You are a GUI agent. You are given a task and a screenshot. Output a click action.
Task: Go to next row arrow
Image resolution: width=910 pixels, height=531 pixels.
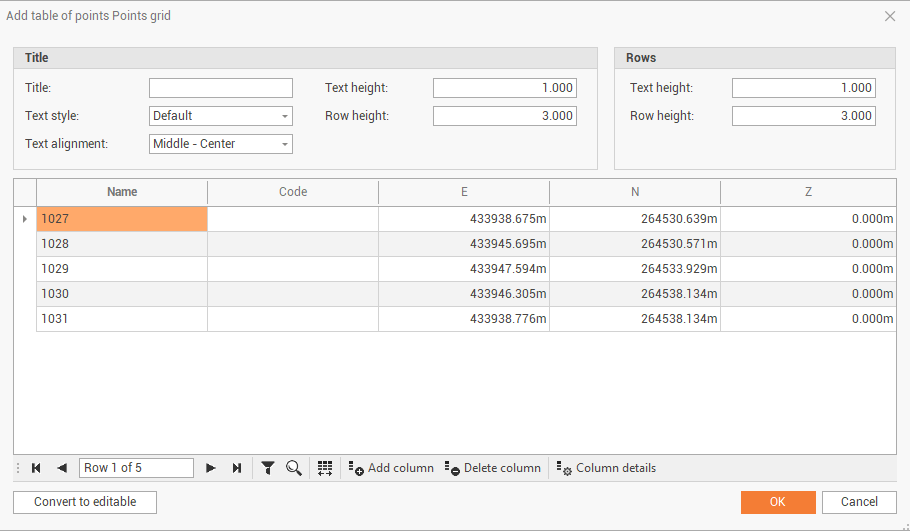(x=211, y=468)
